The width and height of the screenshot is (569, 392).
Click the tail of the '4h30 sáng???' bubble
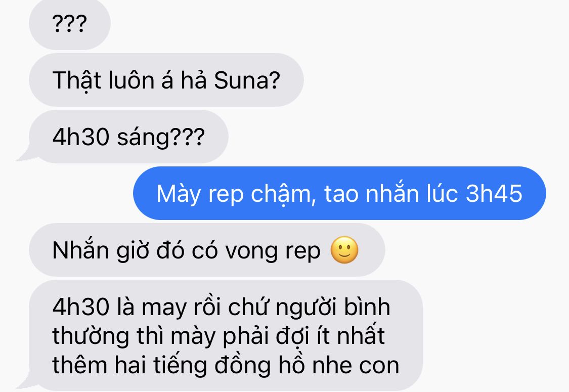25,155
